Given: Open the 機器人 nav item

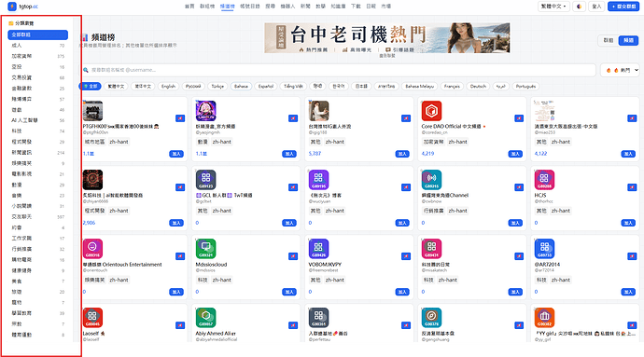Looking at the screenshot, I should 287,7.
